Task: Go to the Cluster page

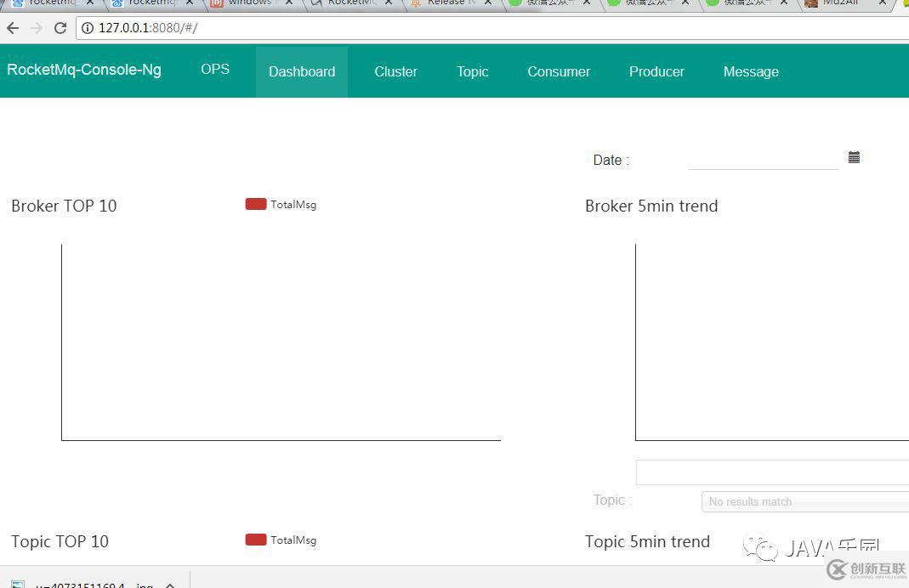Action: (x=396, y=72)
